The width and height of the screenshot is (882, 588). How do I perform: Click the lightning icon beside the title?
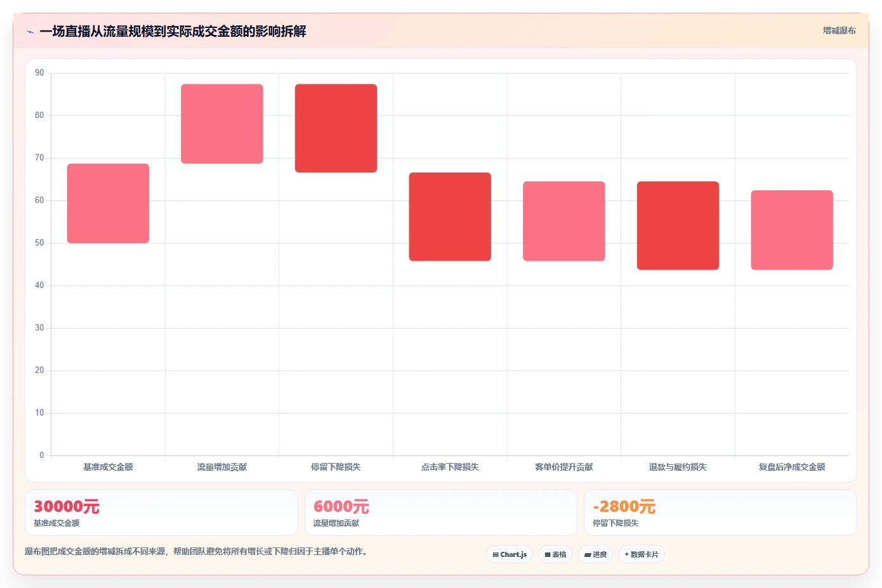pos(30,32)
